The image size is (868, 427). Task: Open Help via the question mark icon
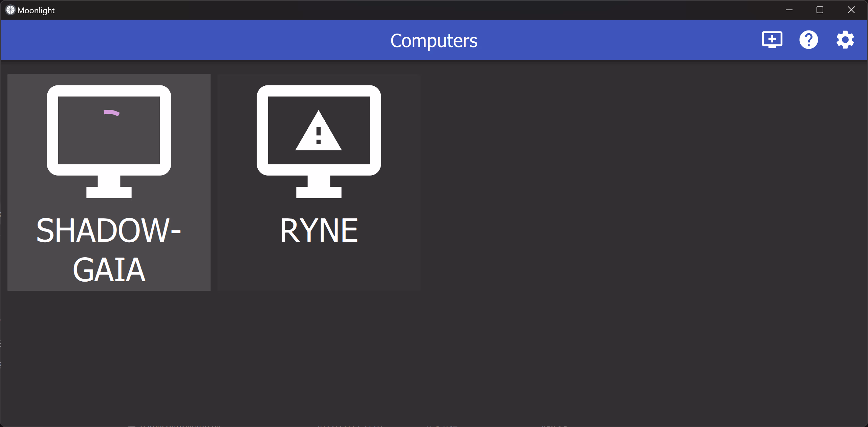(809, 40)
